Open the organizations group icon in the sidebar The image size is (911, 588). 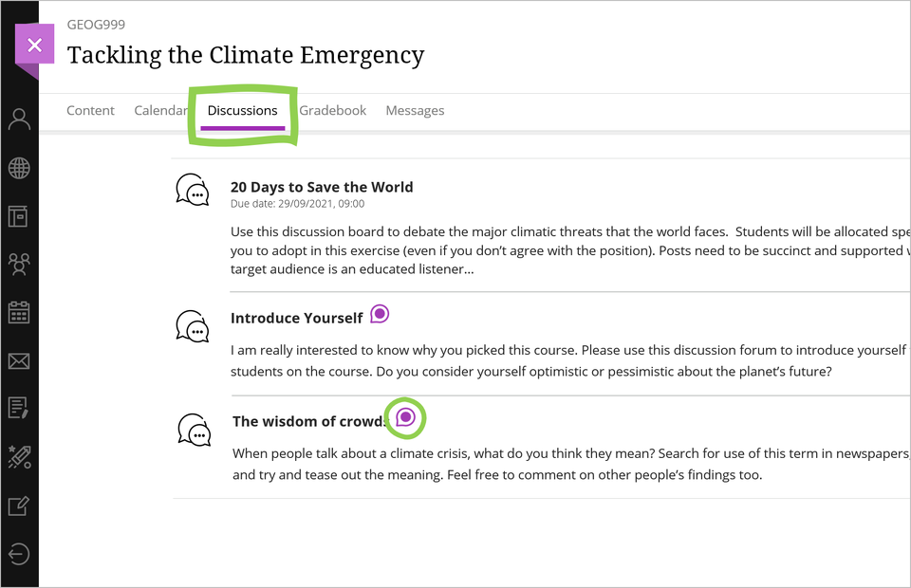click(19, 264)
